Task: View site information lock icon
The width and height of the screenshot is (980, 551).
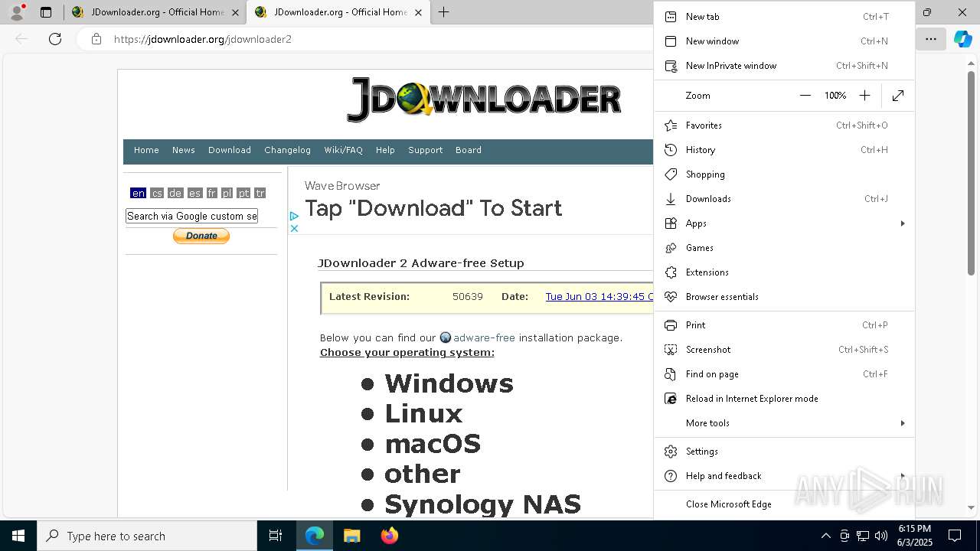Action: 96,39
